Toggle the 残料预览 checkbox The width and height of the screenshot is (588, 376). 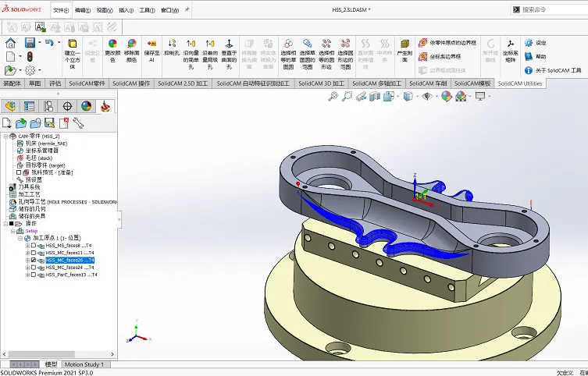tap(19, 172)
